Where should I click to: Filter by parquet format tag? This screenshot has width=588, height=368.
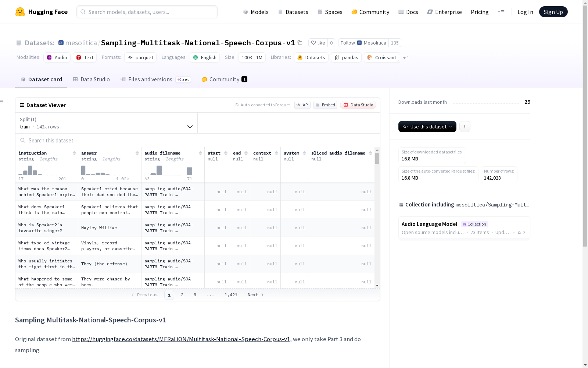click(x=140, y=57)
